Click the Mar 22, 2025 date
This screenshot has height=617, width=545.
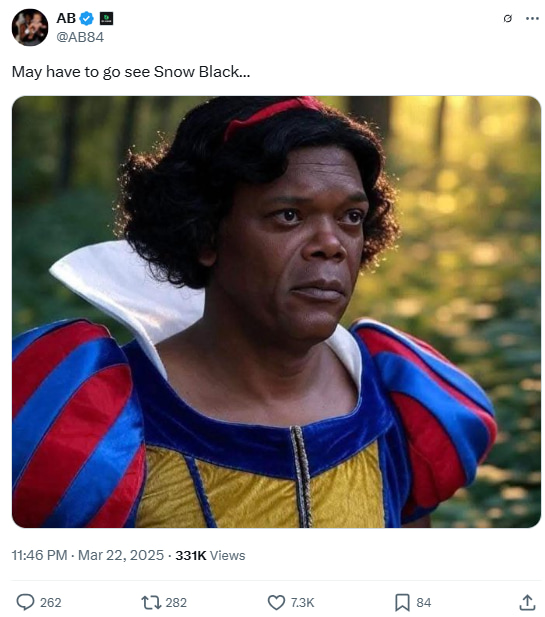click(120, 555)
